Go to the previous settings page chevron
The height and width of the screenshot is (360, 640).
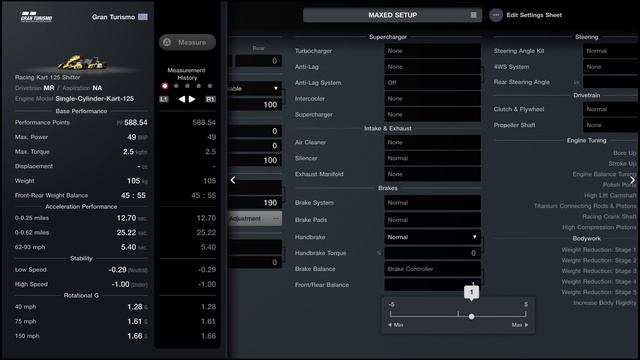pyautogui.click(x=233, y=180)
